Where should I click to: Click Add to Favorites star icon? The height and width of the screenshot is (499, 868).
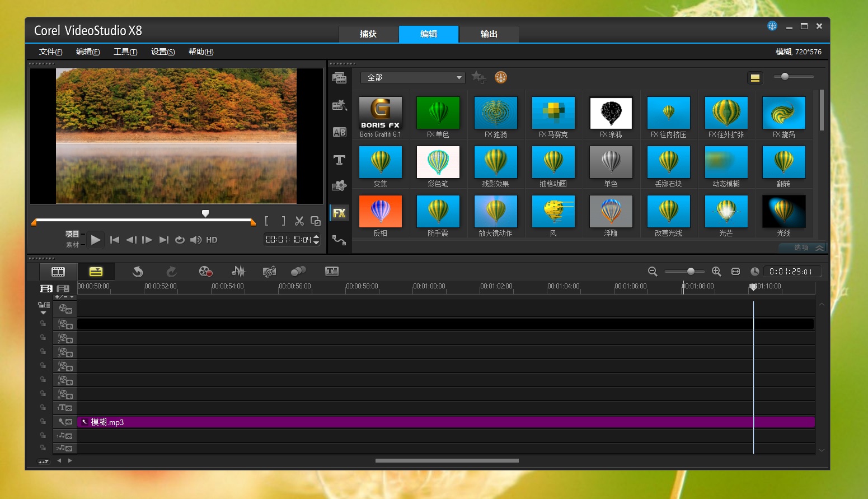[478, 77]
